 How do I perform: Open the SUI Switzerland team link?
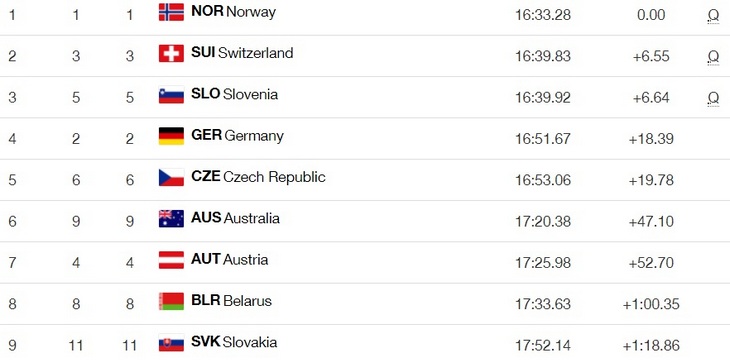click(242, 53)
